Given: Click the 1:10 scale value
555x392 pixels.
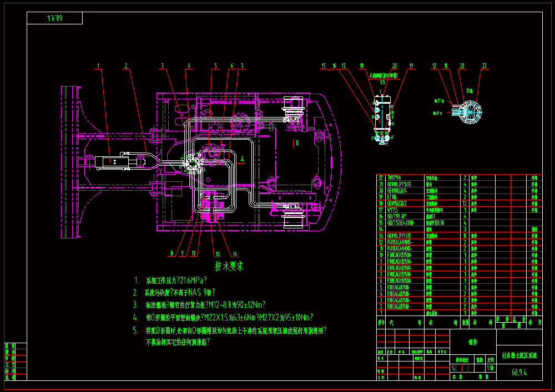Looking at the screenshot, I should (x=491, y=368).
